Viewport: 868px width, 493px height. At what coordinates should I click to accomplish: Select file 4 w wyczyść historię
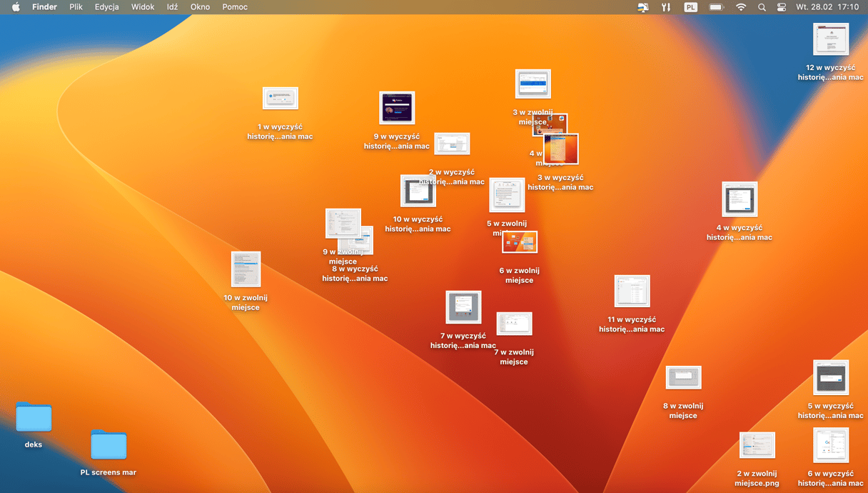point(740,199)
